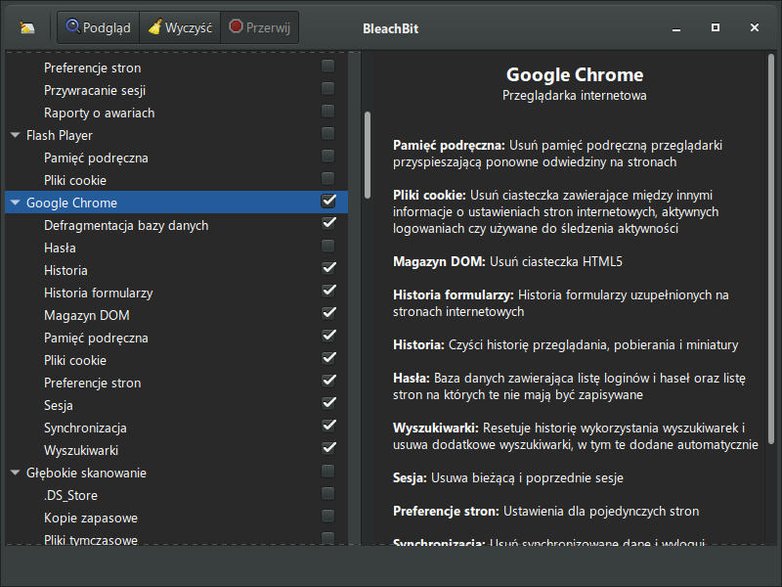This screenshot has width=782, height=587.
Task: Click the magnifier Podgląd preview icon
Action: coord(73,26)
